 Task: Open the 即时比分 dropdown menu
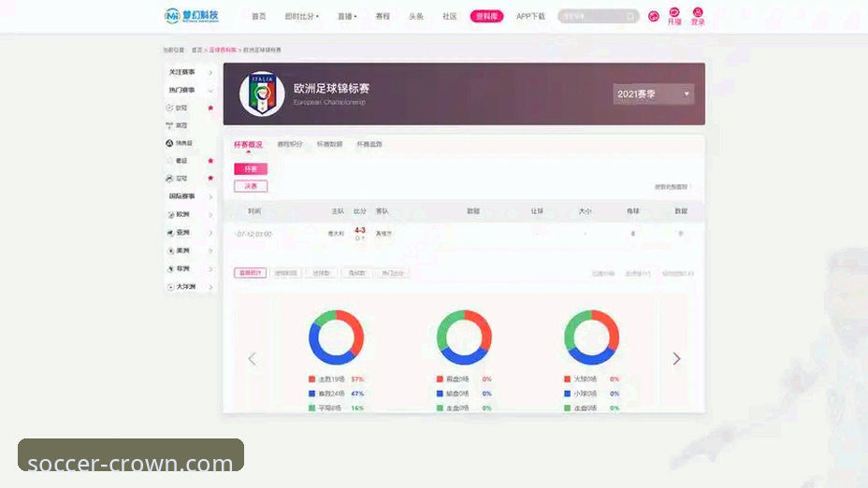pyautogui.click(x=302, y=17)
